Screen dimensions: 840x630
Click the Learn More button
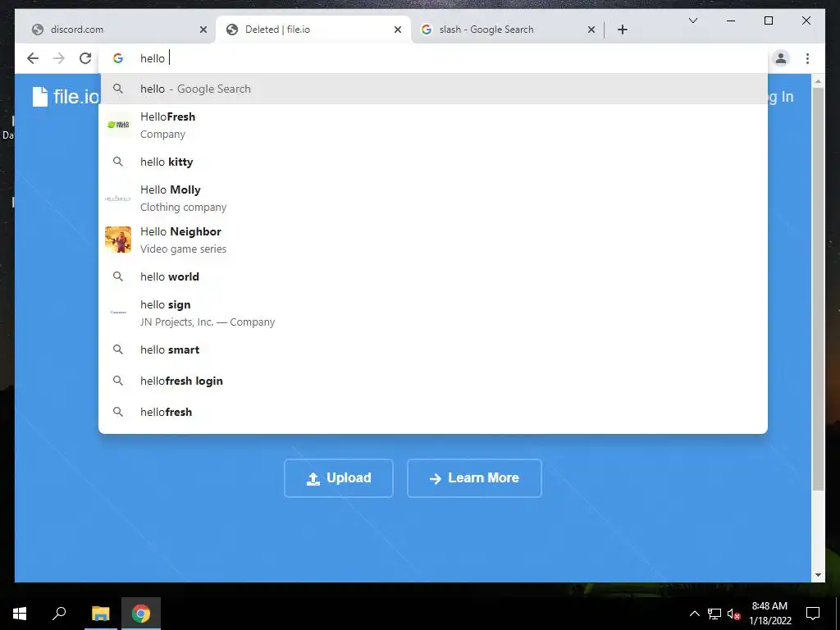474,478
